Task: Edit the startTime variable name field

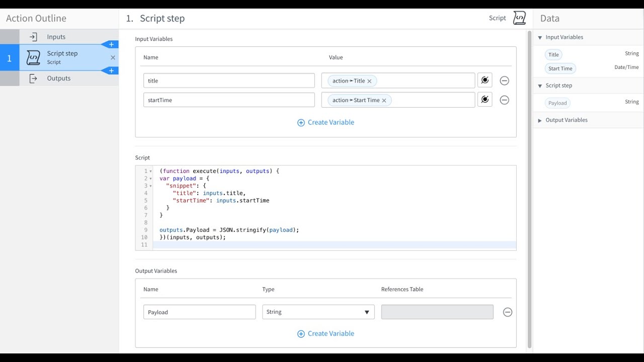Action: click(229, 100)
